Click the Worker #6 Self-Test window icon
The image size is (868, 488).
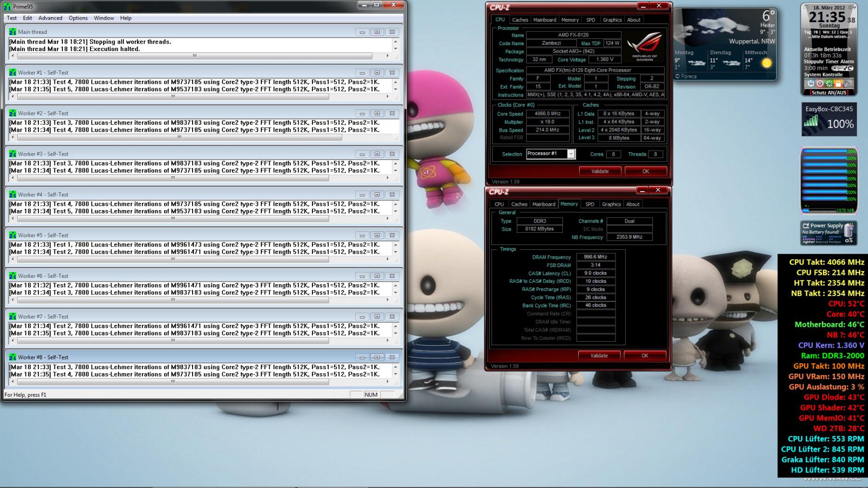tap(12, 276)
